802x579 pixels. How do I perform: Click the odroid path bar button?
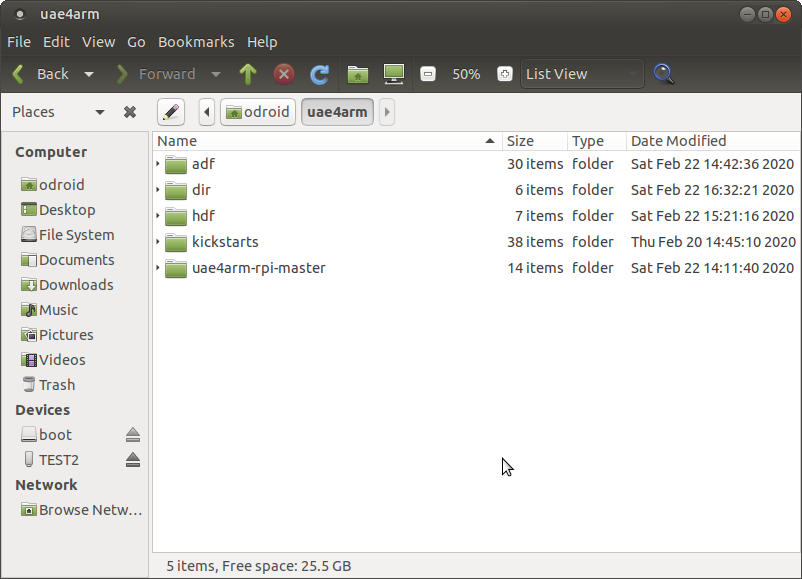point(258,112)
